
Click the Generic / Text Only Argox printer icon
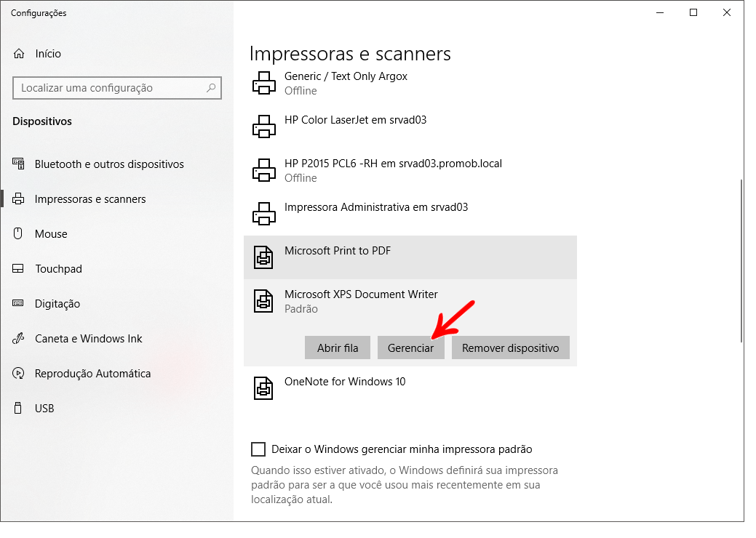pyautogui.click(x=263, y=83)
